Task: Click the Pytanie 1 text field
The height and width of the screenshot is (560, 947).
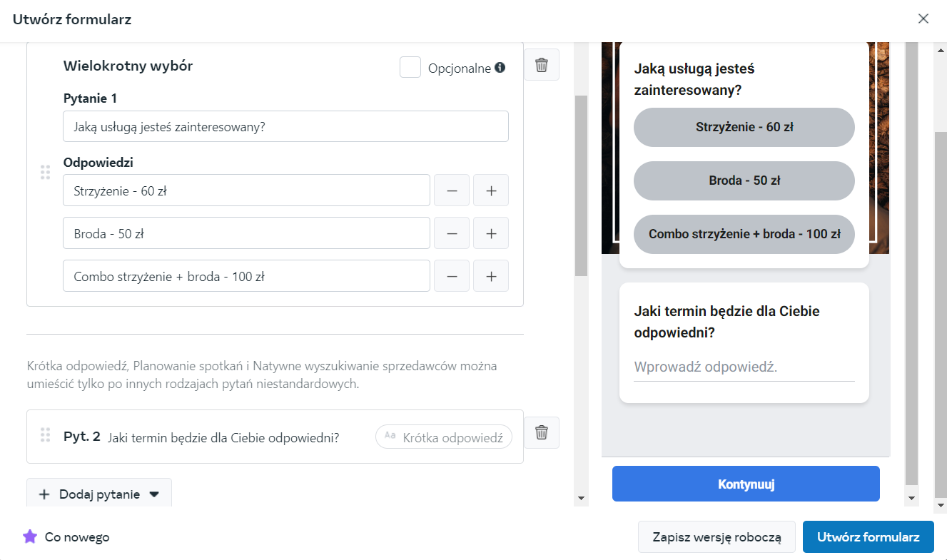Action: (x=285, y=126)
